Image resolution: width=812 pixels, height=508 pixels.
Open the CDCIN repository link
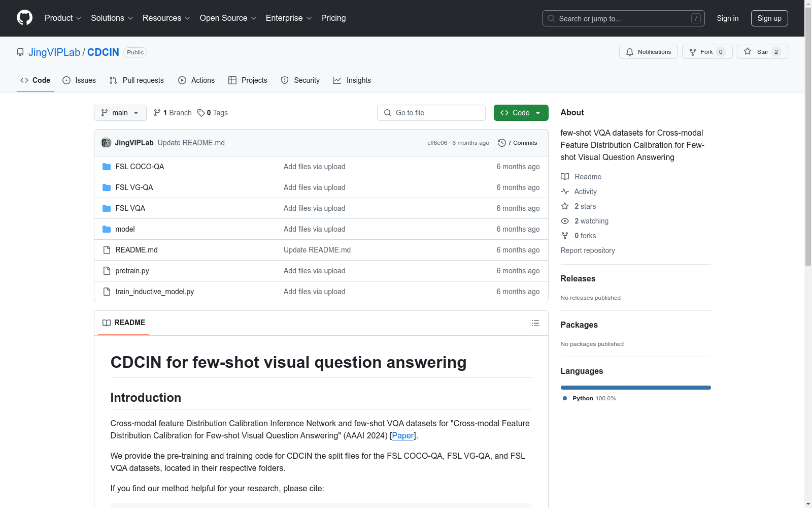pos(103,52)
